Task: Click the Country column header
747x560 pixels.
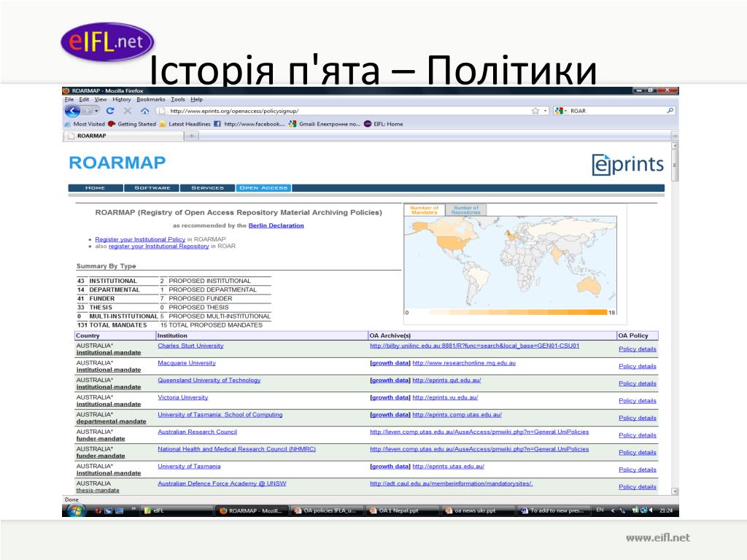Action: coord(115,335)
